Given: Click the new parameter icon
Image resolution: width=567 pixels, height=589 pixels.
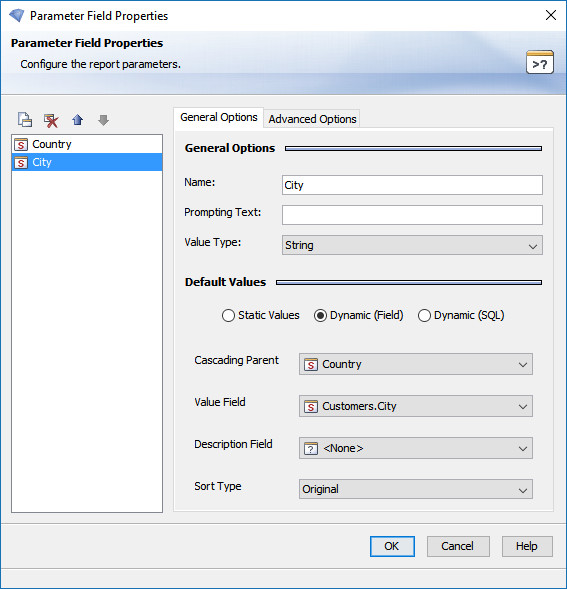Looking at the screenshot, I should [25, 120].
